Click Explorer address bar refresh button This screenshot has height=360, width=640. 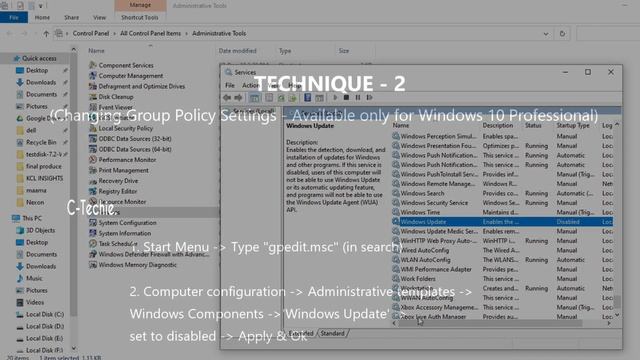pos(562,34)
